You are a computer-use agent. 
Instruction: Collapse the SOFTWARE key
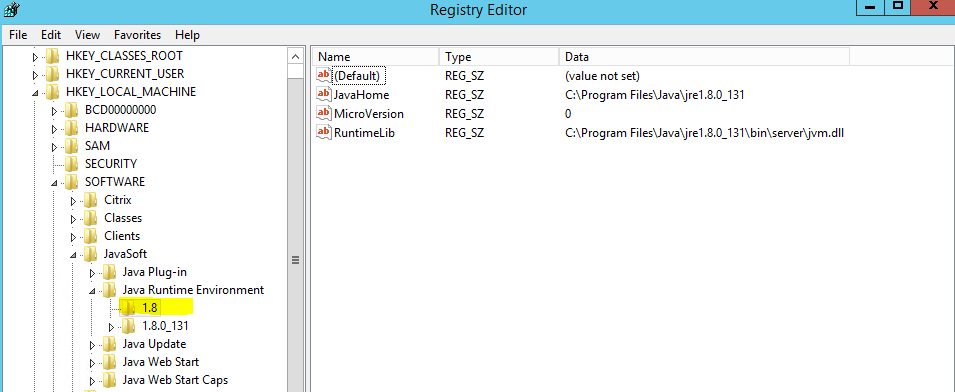(54, 183)
